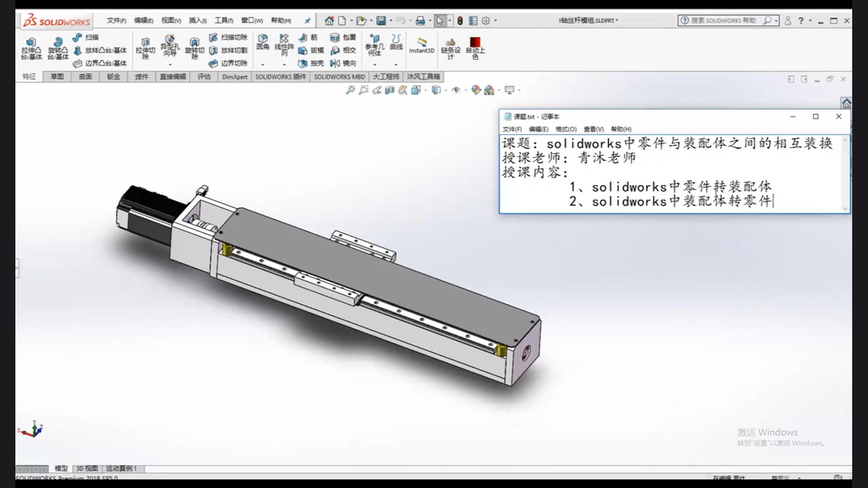Open the dropdown next to the Print icon
Viewport: 868px width, 488px height.
430,21
